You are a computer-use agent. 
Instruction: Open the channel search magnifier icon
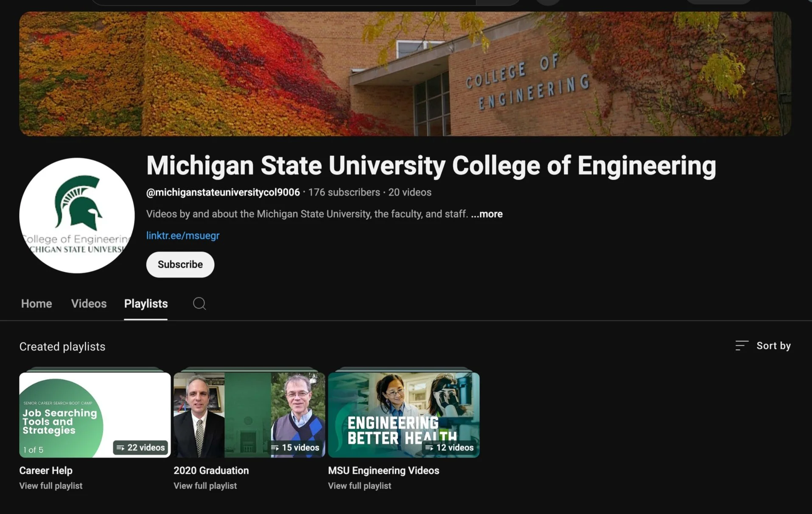199,303
